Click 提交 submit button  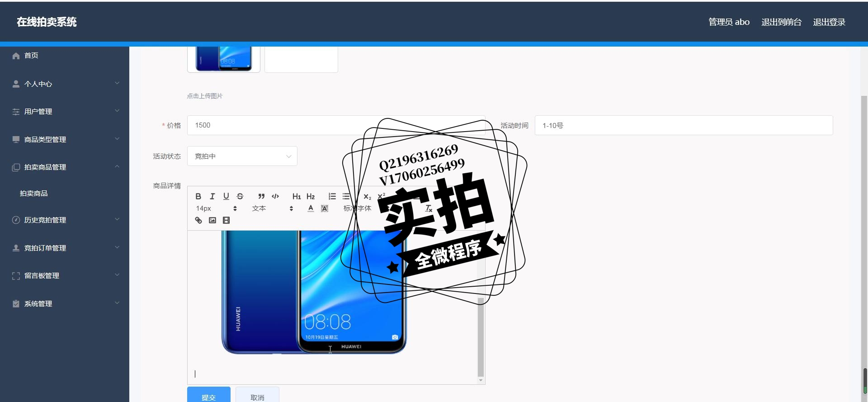point(209,395)
